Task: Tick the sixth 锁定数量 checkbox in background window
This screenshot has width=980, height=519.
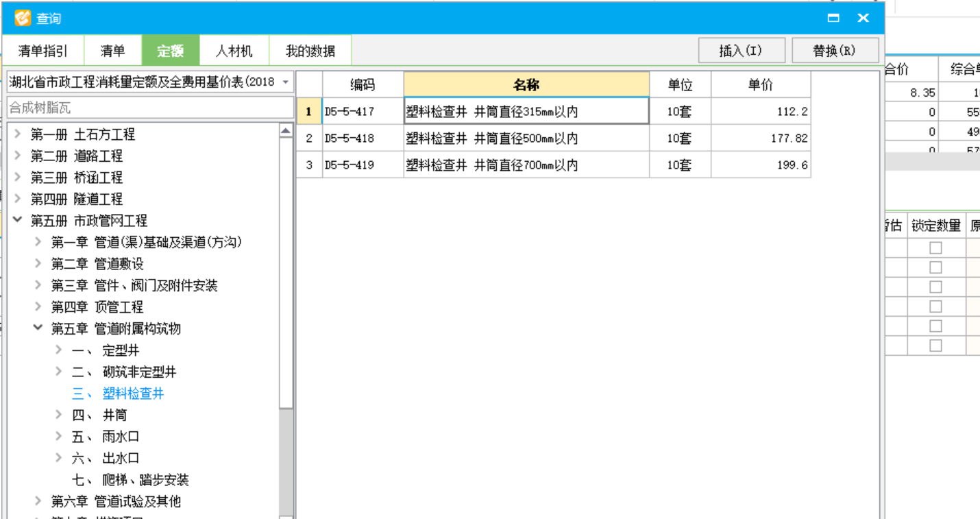Action: click(x=935, y=346)
